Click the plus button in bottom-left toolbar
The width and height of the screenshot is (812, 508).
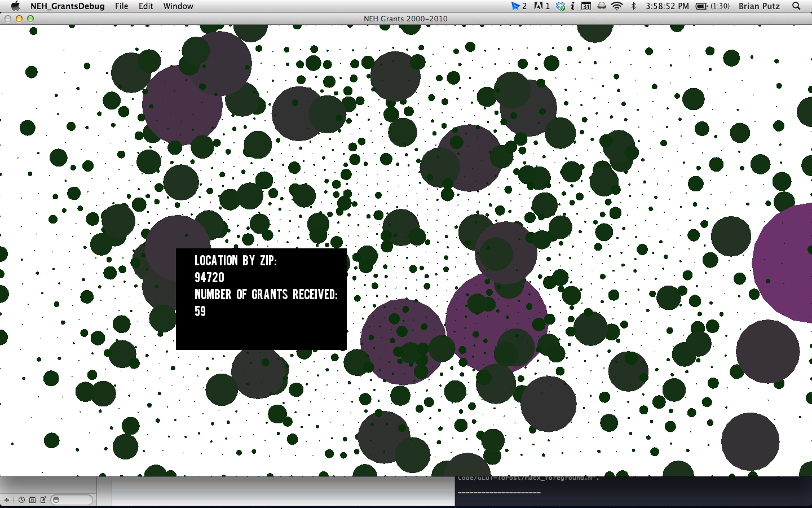7,500
